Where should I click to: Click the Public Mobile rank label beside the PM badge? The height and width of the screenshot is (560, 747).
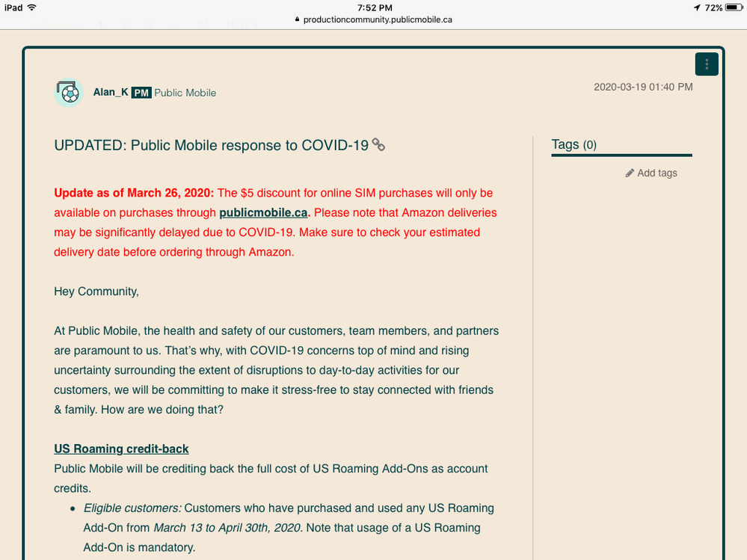[185, 93]
